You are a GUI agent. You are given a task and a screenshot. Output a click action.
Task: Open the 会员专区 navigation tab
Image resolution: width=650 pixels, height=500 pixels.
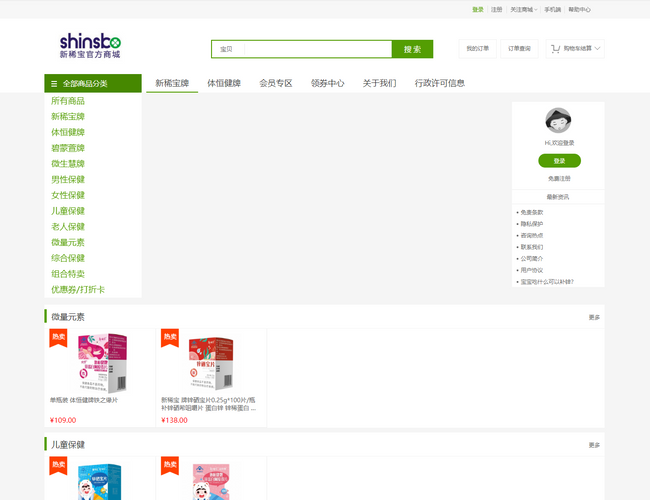[x=275, y=83]
